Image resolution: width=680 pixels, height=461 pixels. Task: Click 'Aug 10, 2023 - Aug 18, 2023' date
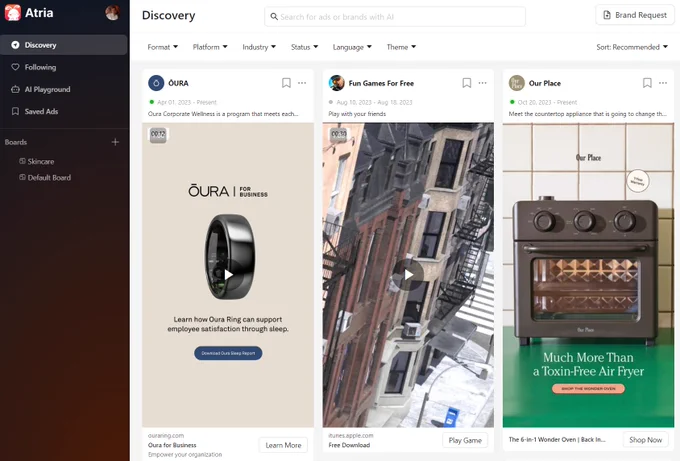click(374, 102)
